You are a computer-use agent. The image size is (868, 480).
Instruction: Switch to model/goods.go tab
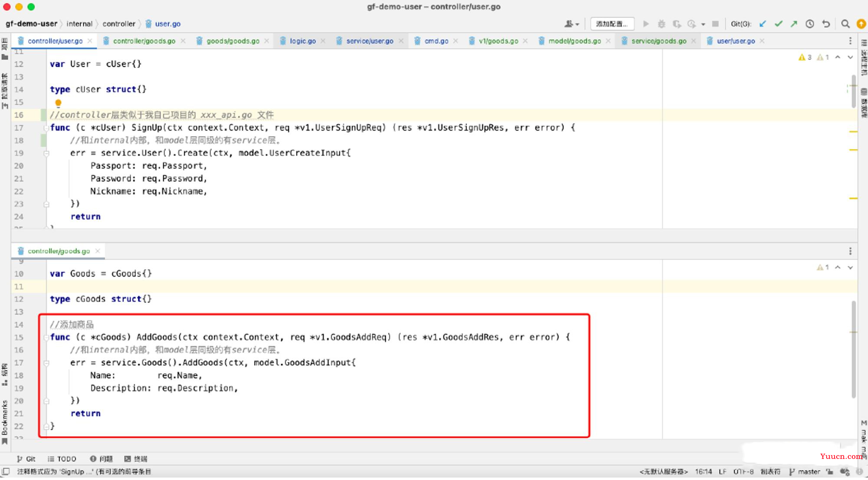574,41
